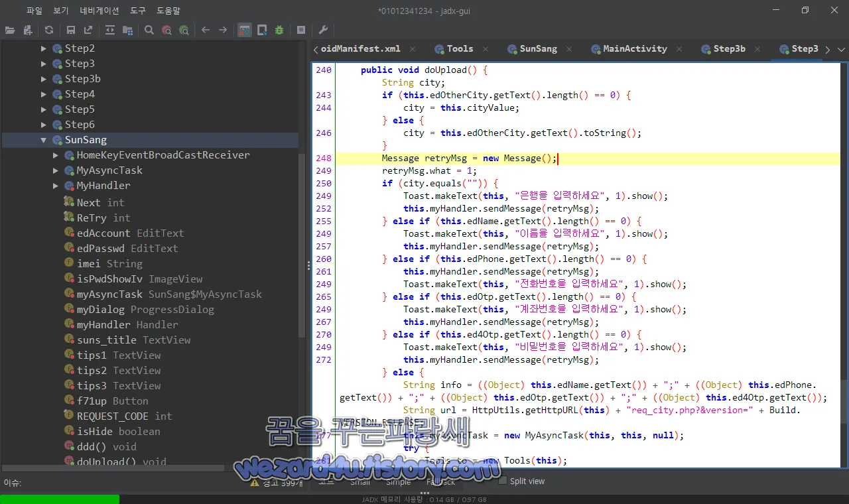Open comment search green magnifier icon
Image resolution: width=849 pixels, height=504 pixels.
coord(184,30)
